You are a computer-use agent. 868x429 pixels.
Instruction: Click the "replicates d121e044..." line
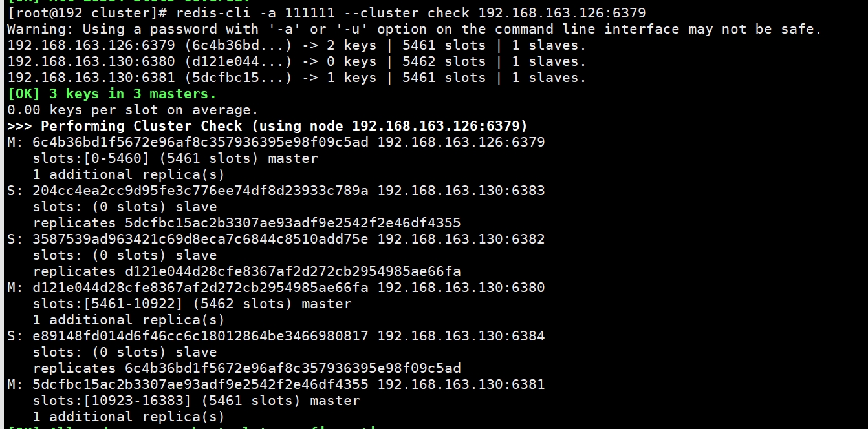(246, 271)
